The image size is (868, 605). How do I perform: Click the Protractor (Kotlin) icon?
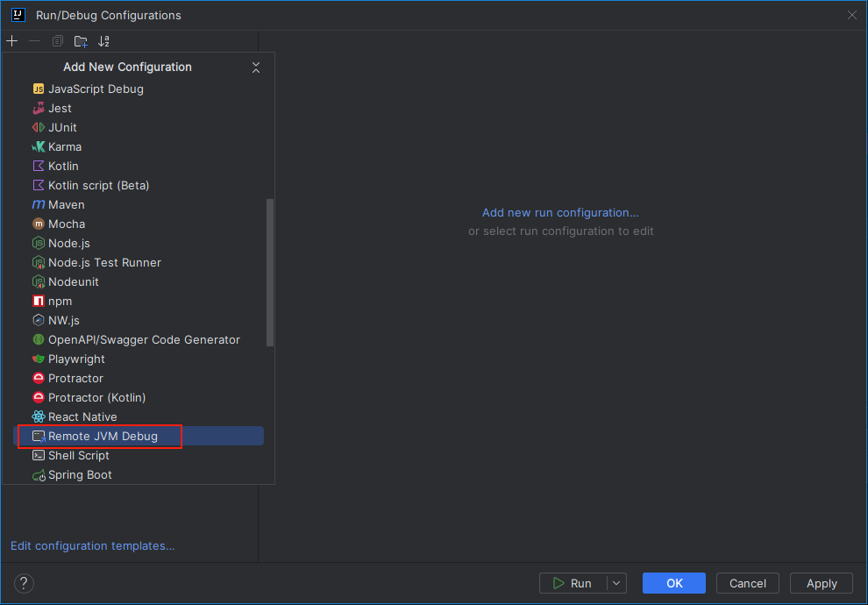point(39,397)
